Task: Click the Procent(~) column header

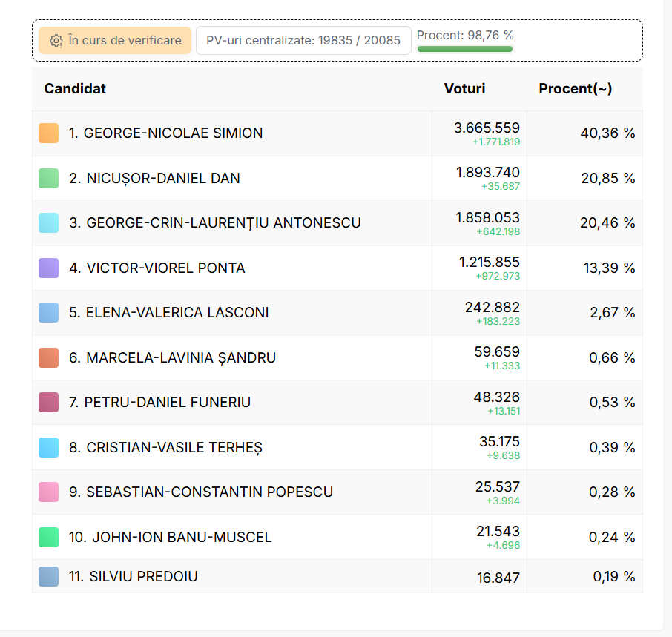Action: pos(575,89)
